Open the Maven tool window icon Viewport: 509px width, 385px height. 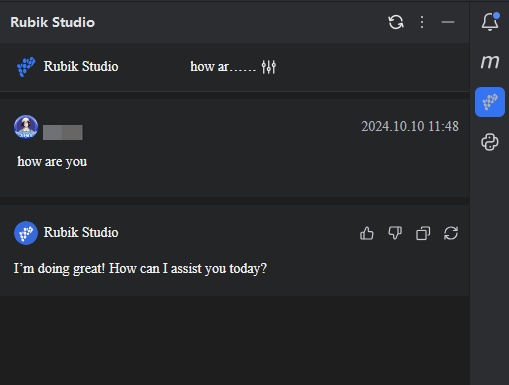[490, 62]
